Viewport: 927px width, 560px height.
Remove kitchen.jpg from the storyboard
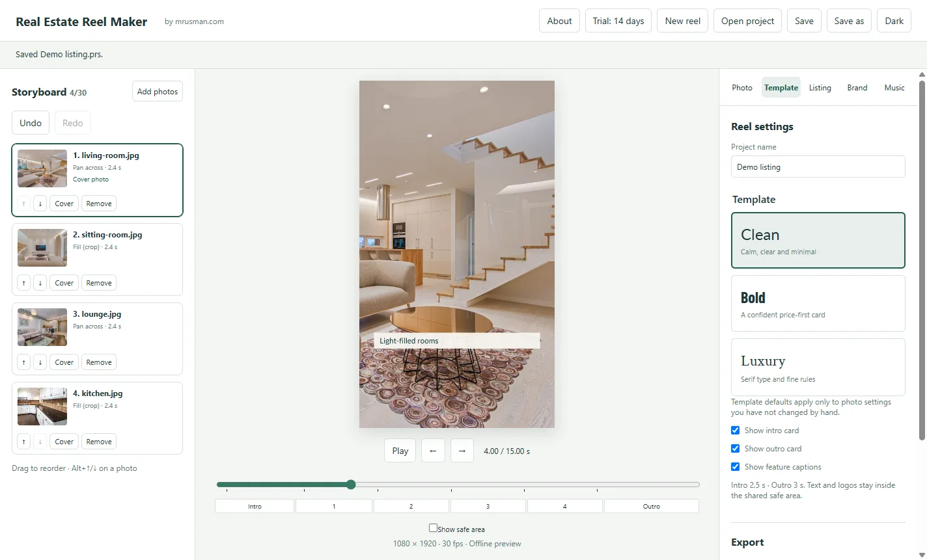[x=99, y=442]
